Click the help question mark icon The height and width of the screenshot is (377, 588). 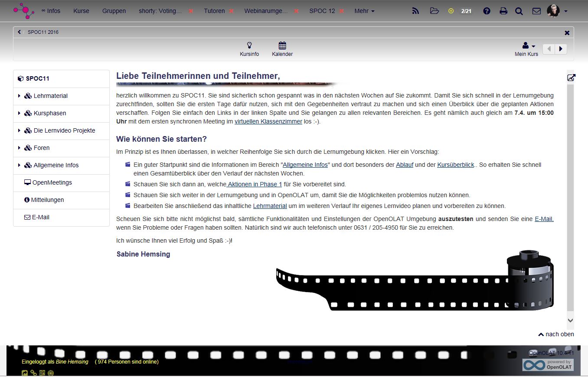point(487,11)
